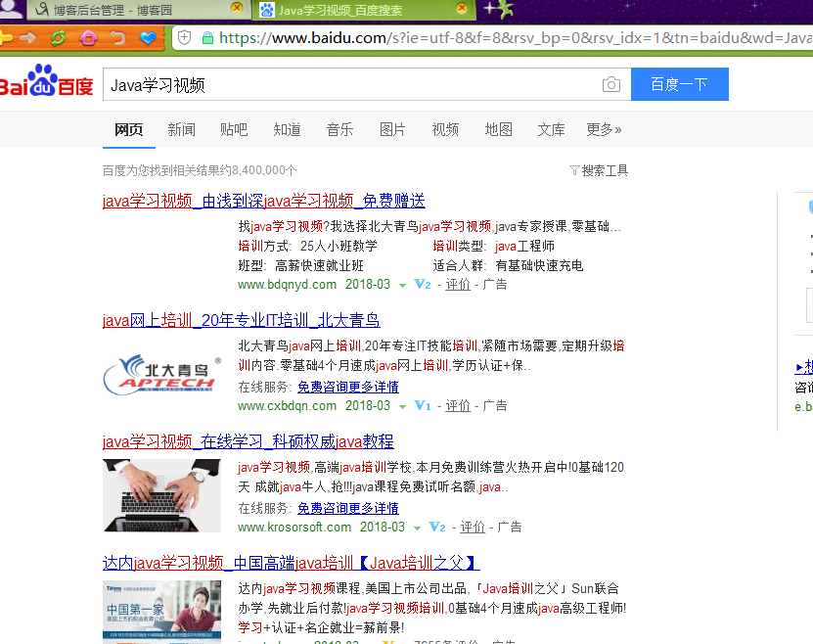Select the 文库 search tab
The width and height of the screenshot is (813, 644).
click(x=551, y=129)
